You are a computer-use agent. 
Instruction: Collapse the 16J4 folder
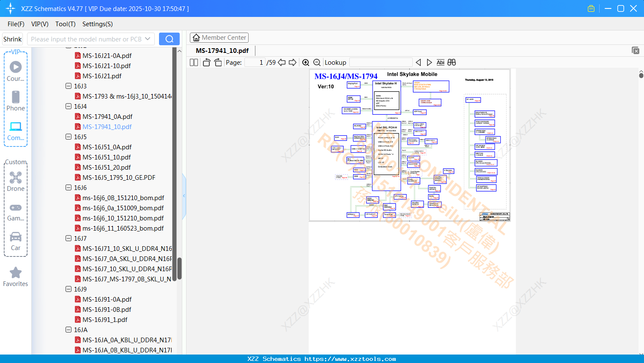(x=69, y=106)
